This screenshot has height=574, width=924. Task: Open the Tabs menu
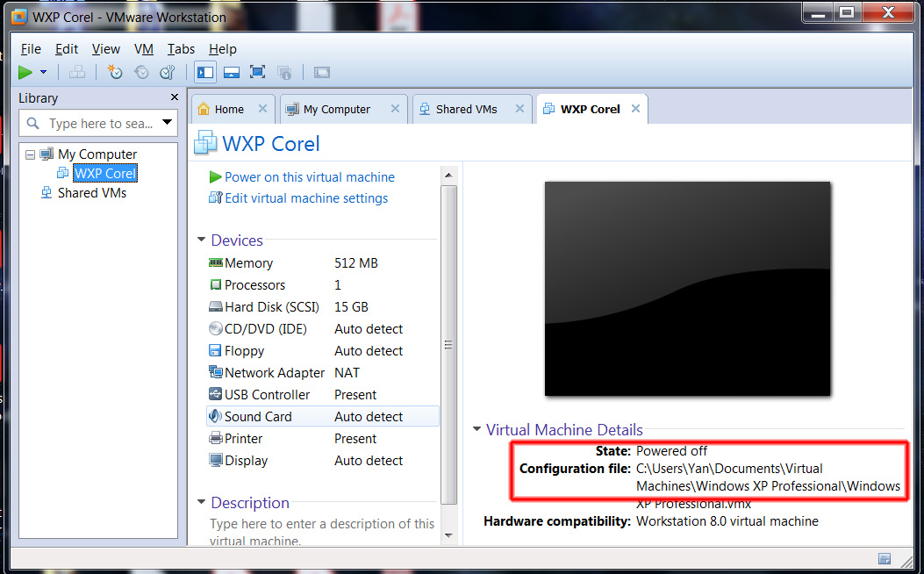181,49
